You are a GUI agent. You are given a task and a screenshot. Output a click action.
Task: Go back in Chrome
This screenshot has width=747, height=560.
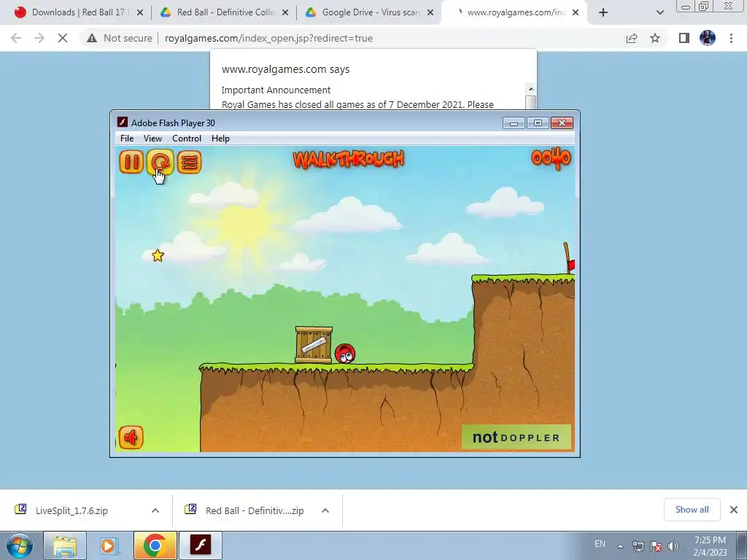(x=16, y=38)
